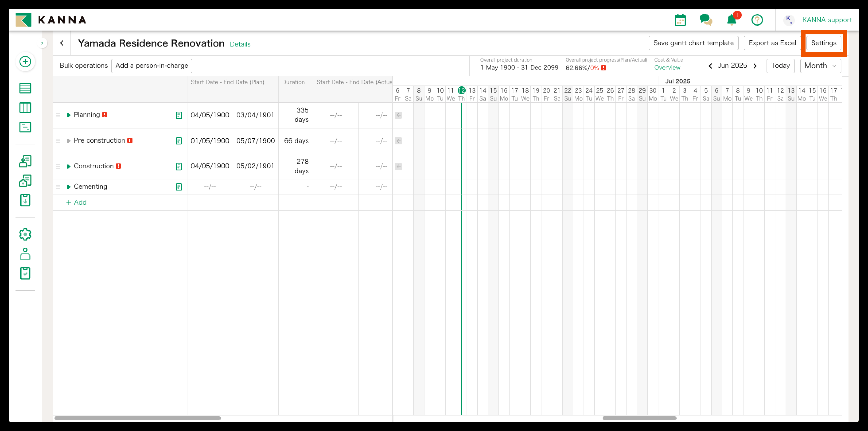Click the help question mark icon

point(757,20)
